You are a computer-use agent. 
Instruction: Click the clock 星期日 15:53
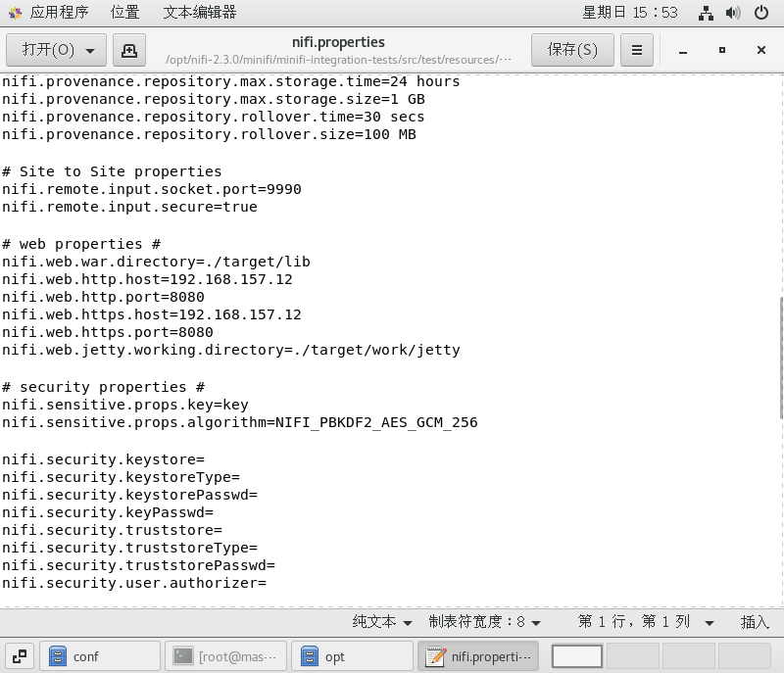pos(630,13)
